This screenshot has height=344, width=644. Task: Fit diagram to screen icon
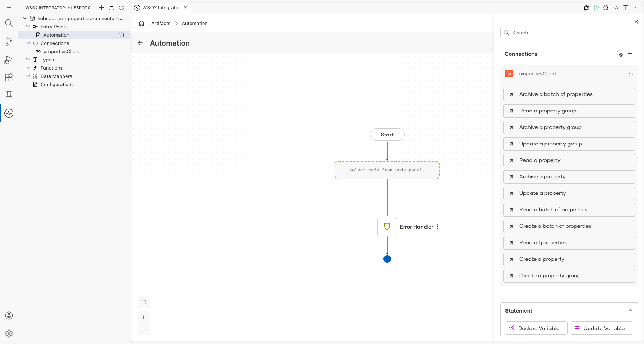144,302
